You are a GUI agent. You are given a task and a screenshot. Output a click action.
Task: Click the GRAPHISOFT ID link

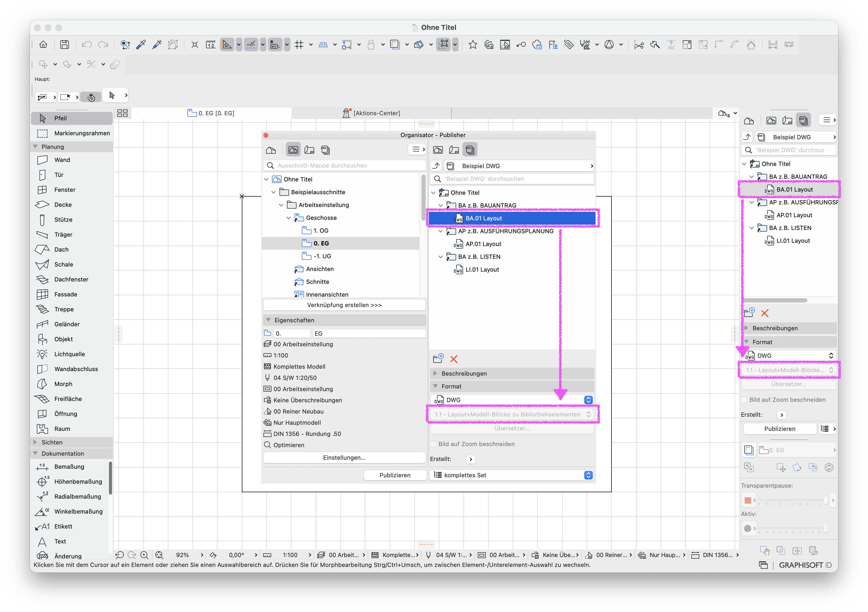tap(805, 565)
